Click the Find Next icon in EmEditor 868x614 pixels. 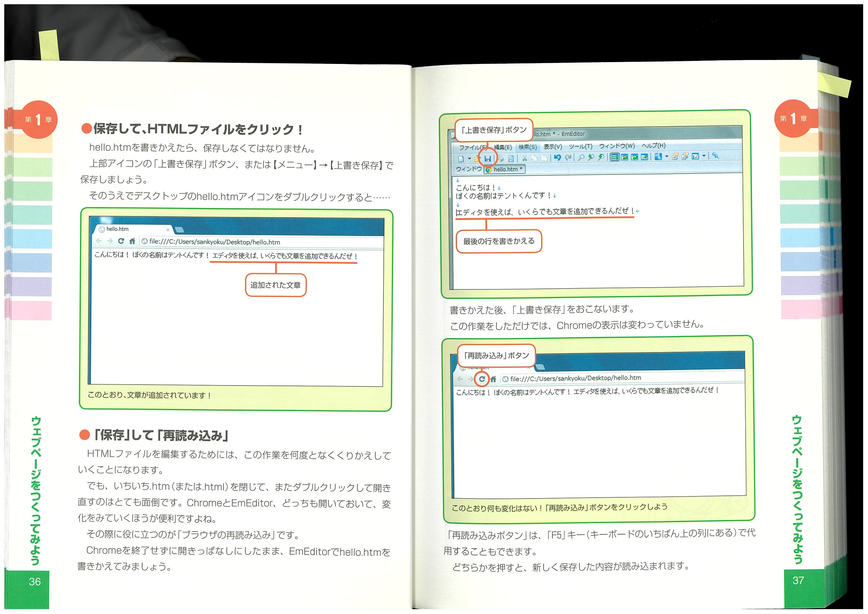point(601,157)
